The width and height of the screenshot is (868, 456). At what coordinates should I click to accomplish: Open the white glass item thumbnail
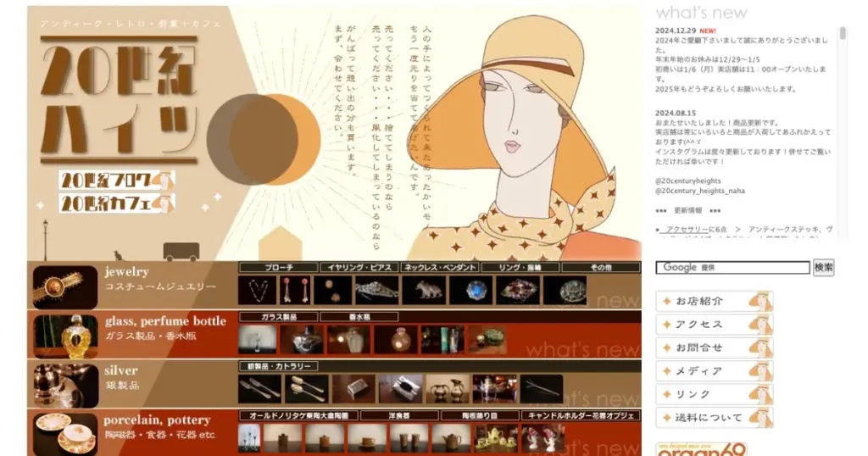[x=258, y=339]
